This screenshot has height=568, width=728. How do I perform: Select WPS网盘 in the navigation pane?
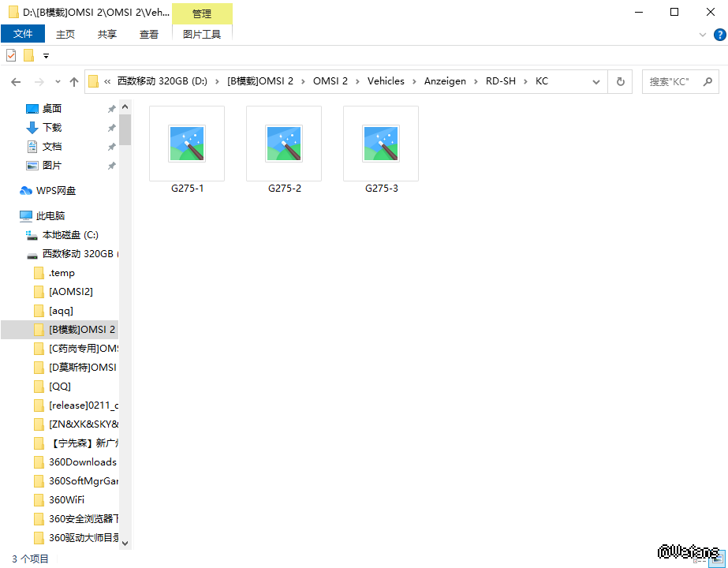coord(56,190)
